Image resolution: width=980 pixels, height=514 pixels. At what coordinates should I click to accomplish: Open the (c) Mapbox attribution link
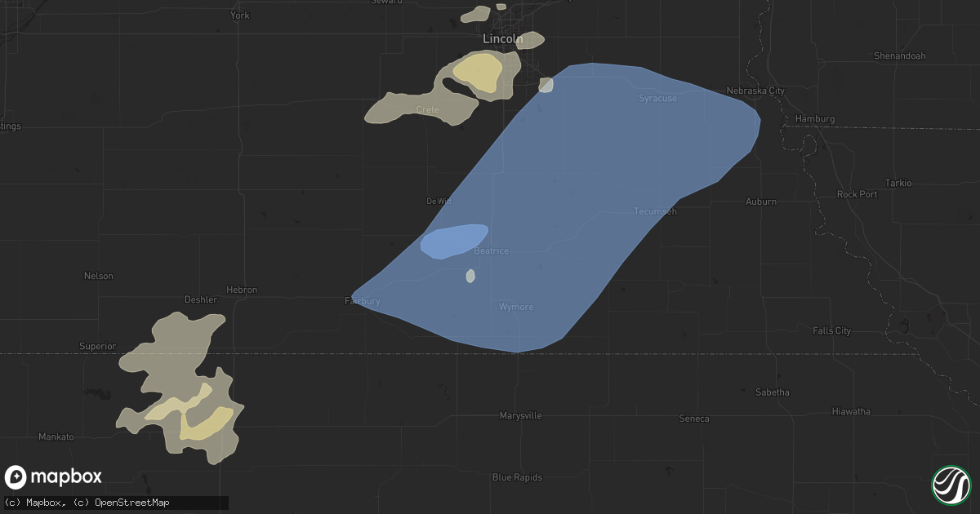32,503
